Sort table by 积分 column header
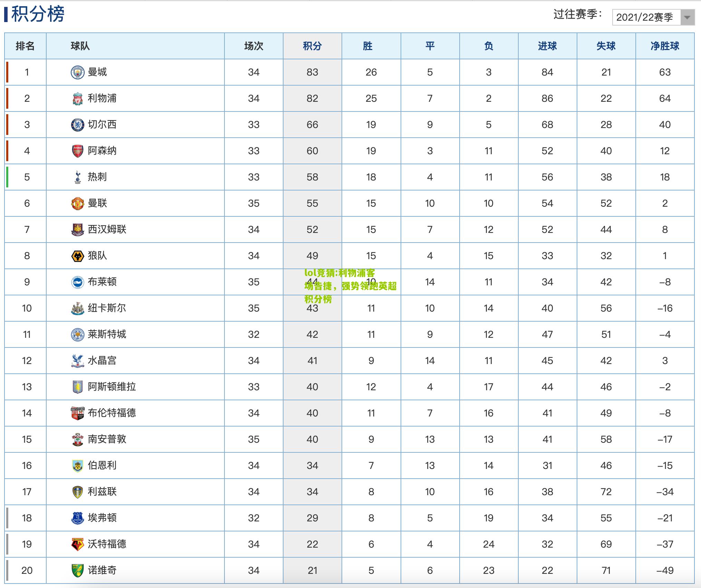 pyautogui.click(x=312, y=46)
